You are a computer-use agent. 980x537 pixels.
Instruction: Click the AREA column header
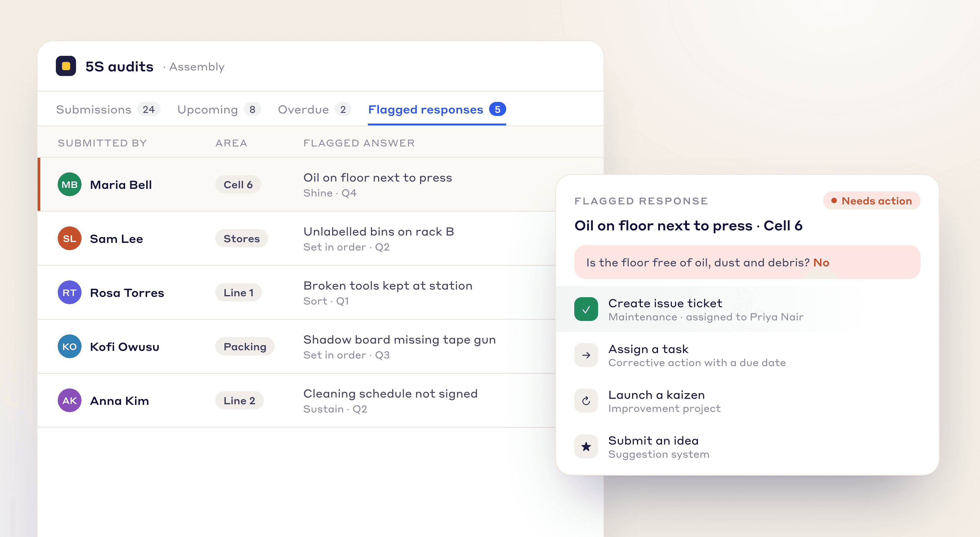pos(231,143)
